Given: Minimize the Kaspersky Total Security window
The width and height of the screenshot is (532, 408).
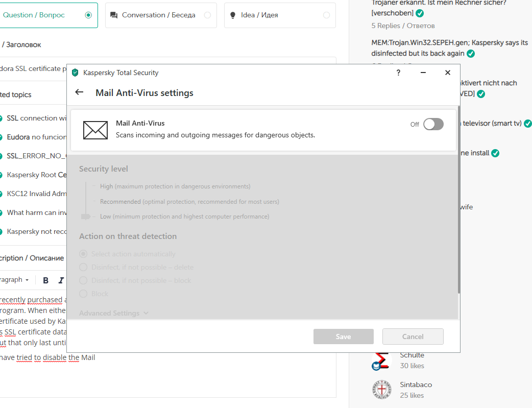Looking at the screenshot, I should point(423,73).
